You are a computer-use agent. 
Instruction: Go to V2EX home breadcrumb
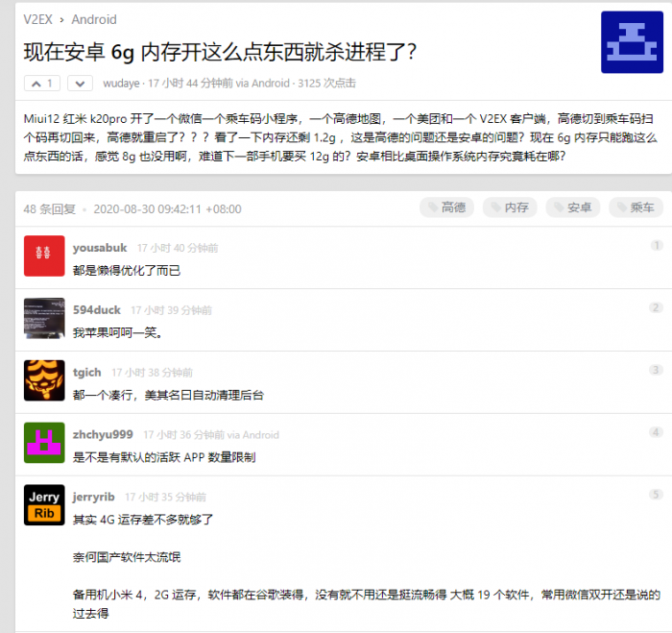click(40, 19)
